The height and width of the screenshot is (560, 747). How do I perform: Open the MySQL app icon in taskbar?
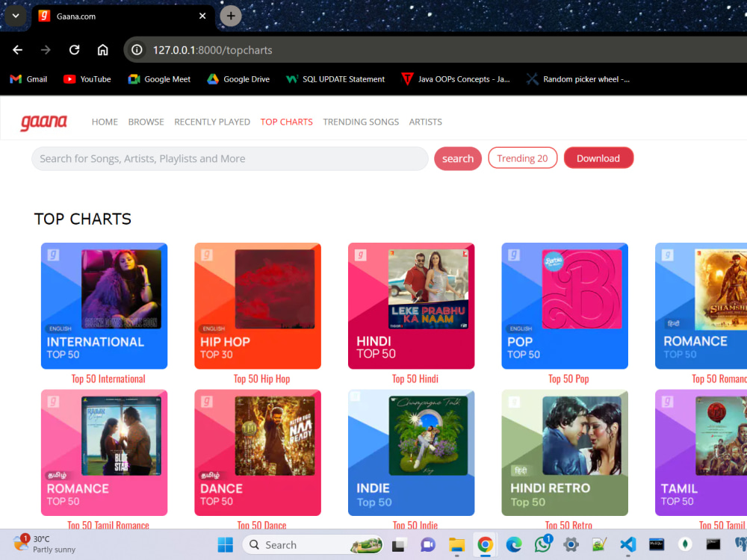[x=657, y=545]
